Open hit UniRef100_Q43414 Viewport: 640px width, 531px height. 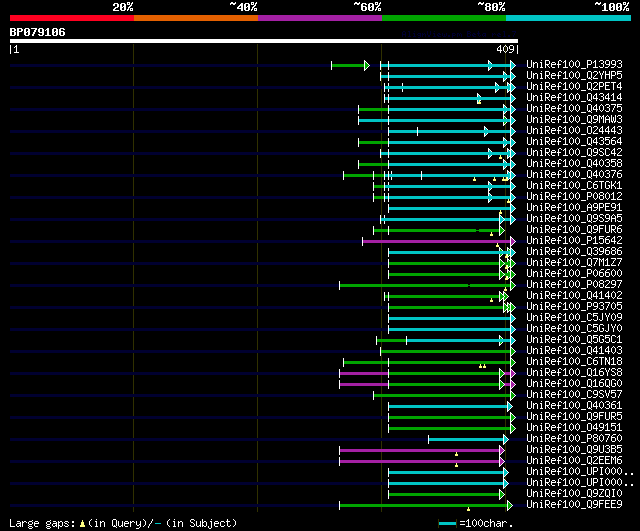(x=574, y=98)
